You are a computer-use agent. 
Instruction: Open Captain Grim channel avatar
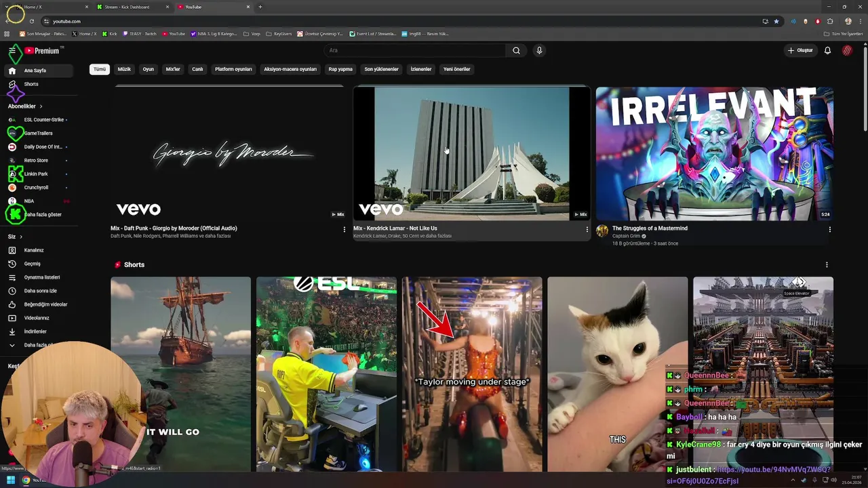point(602,231)
